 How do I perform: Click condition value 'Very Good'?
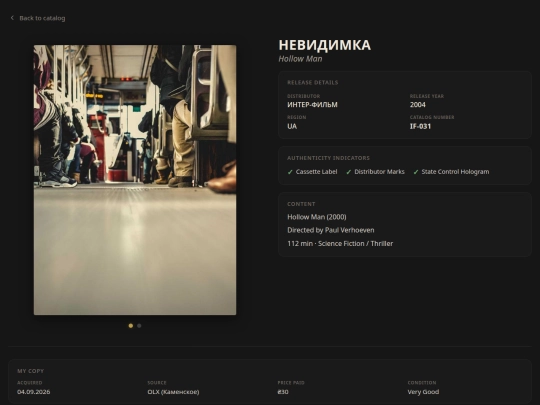[x=423, y=392]
